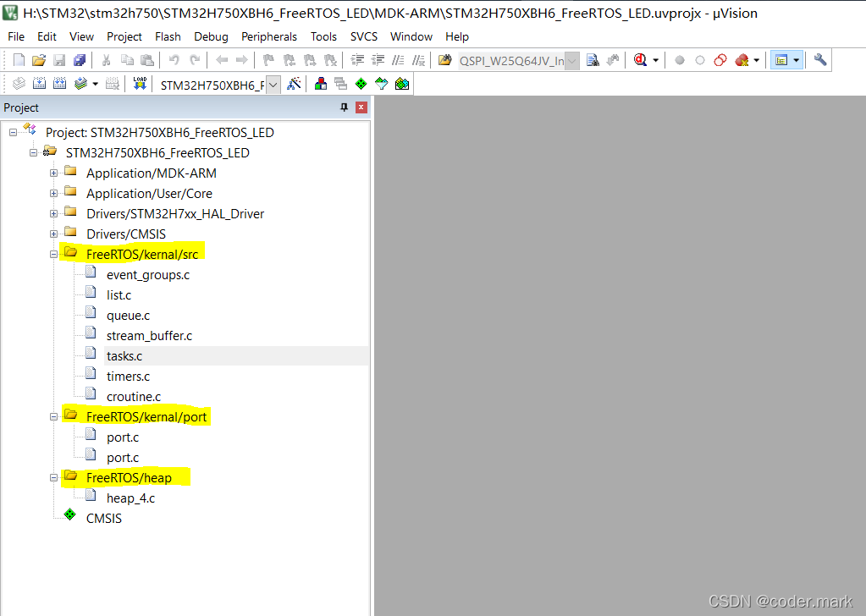
Task: Expand the Drivers/CMSIS group
Action: click(x=53, y=234)
